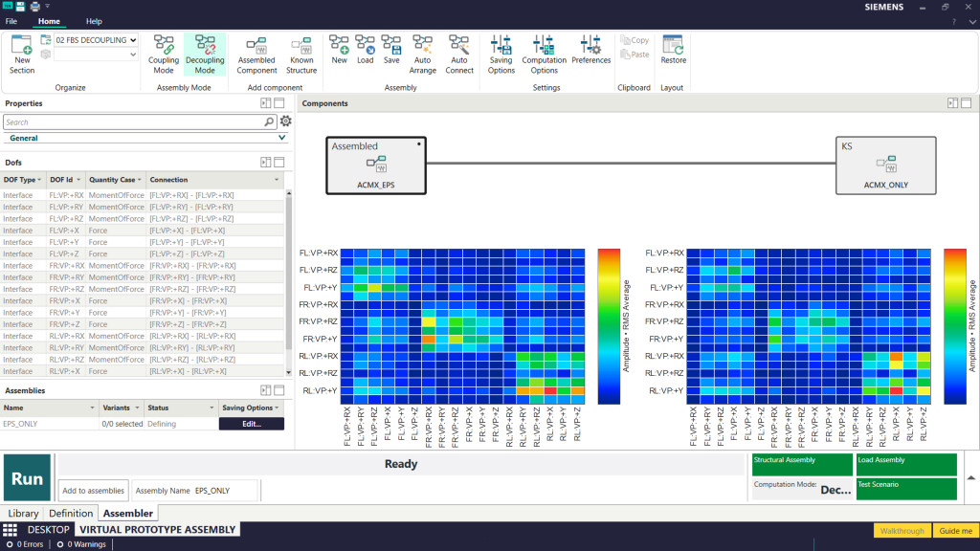Image resolution: width=980 pixels, height=551 pixels.
Task: Switch to the Library tab
Action: [23, 513]
